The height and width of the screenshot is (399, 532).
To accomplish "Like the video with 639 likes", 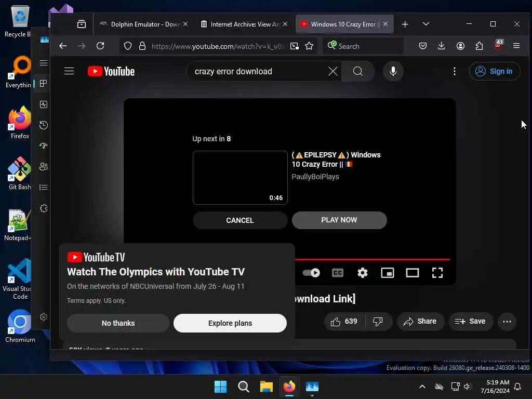I will [344, 321].
